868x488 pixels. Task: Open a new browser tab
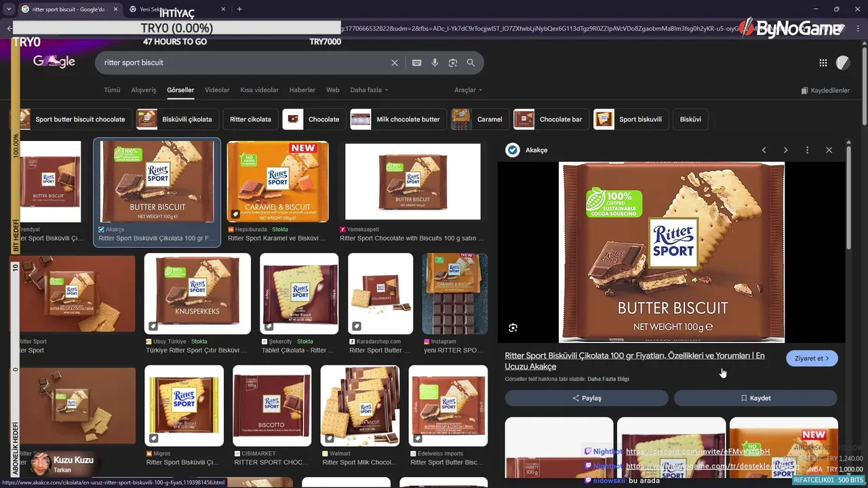pos(239,9)
